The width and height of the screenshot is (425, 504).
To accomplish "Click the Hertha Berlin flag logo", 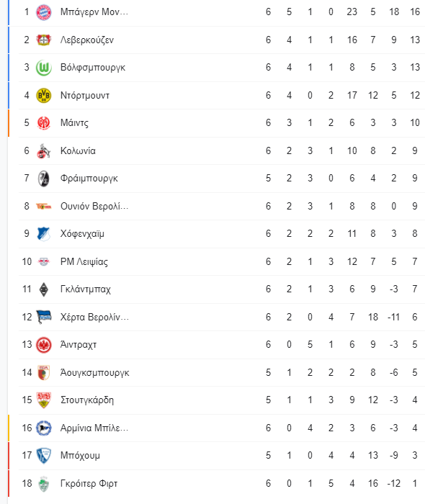I will [x=43, y=317].
